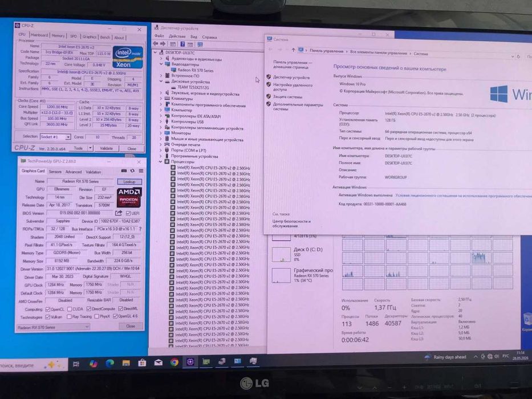The image size is (532, 399).
Task: Toggle the OpenCL checkbox
Action: [48, 309]
